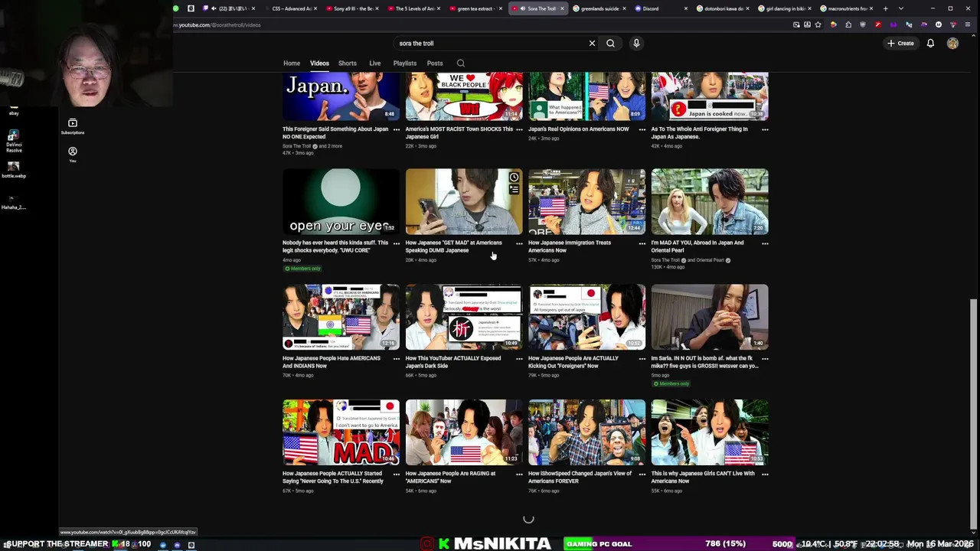Viewport: 980px width, 551px height.
Task: Open options for 'Japan's Real Opinions' video
Action: tap(642, 129)
